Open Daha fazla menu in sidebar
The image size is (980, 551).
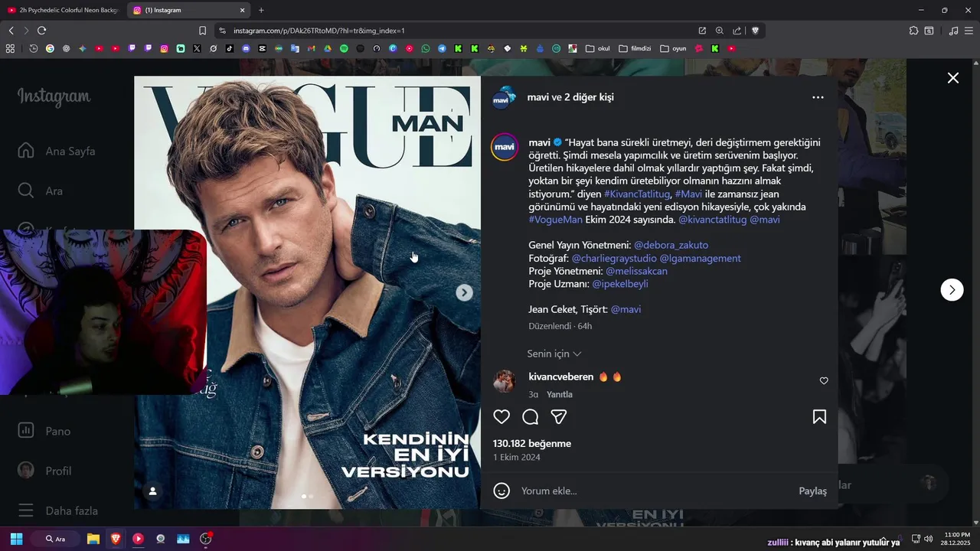coord(57,510)
